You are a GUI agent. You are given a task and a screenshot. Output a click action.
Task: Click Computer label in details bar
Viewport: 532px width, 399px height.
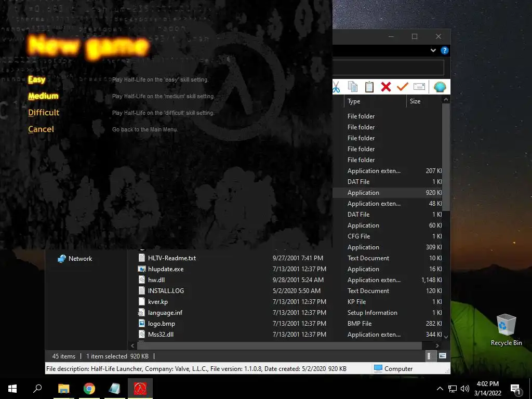pyautogui.click(x=398, y=369)
